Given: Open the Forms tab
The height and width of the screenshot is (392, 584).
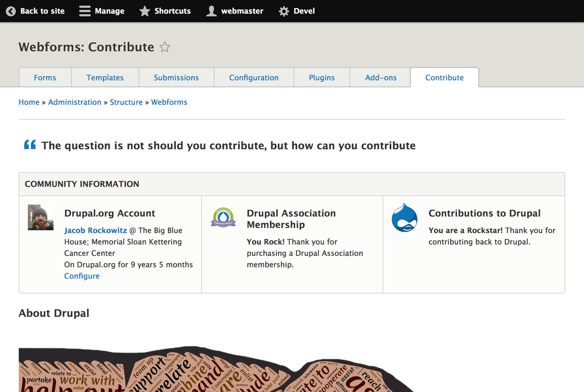Looking at the screenshot, I should tap(45, 77).
